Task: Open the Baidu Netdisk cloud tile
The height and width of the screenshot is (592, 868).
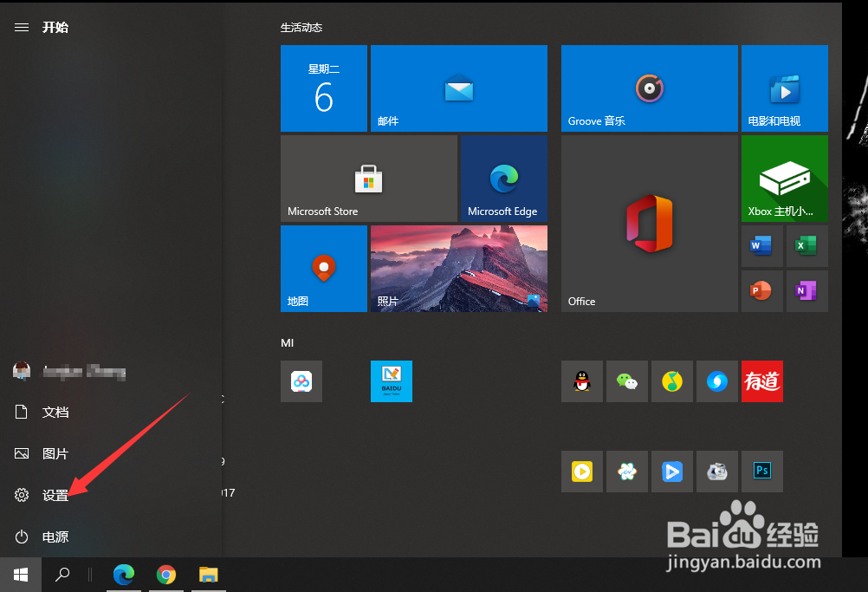Action: click(301, 381)
